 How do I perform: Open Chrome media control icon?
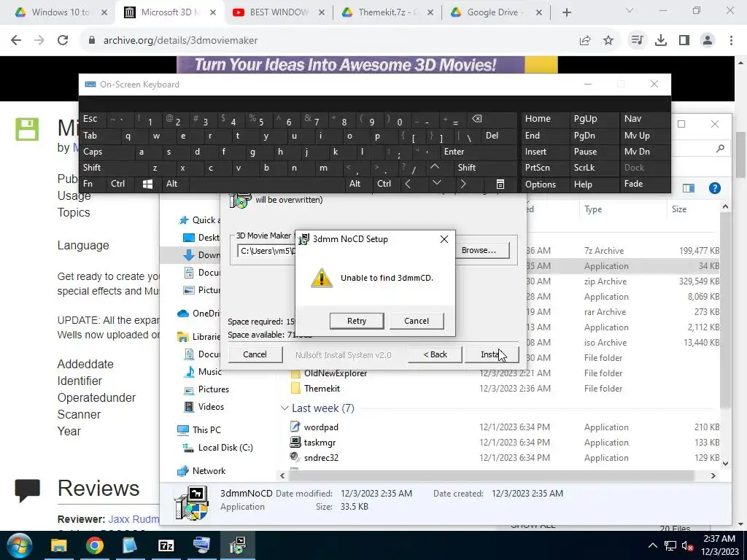click(x=637, y=41)
